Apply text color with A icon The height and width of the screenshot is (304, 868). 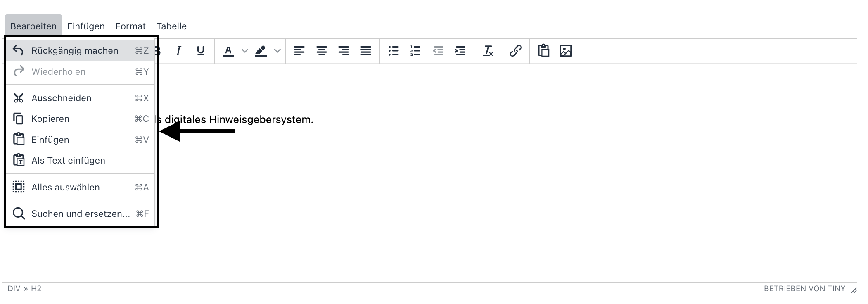coord(228,51)
